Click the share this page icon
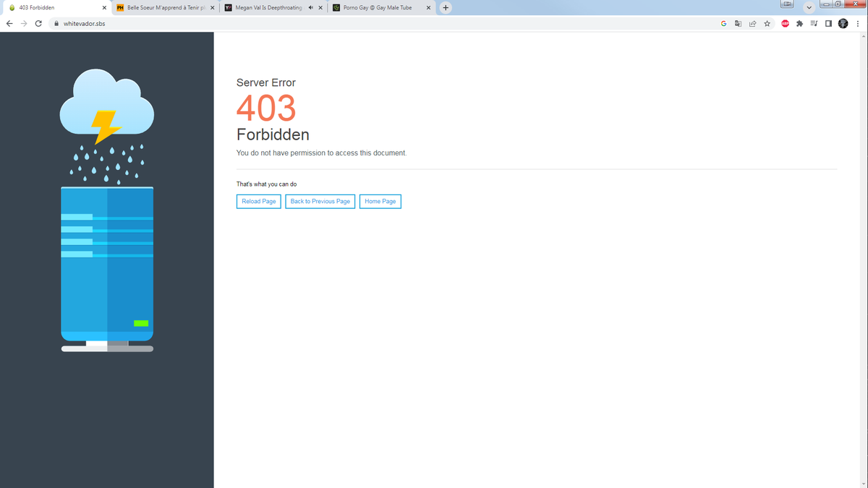Screen dimensions: 868x488 [x=752, y=23]
